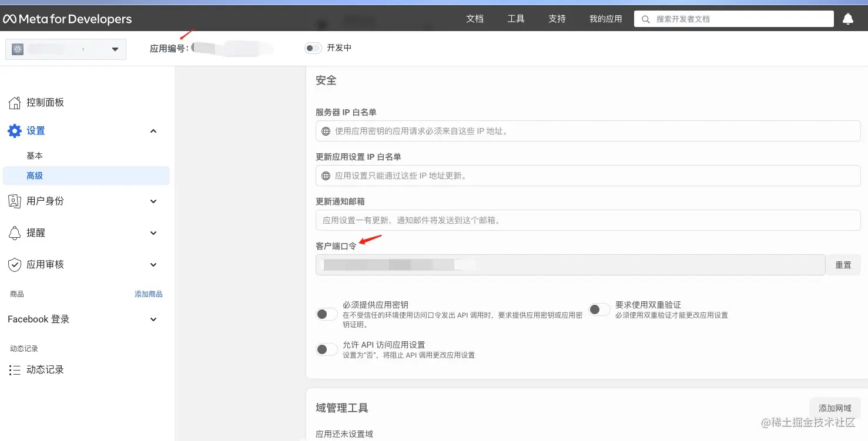This screenshot has width=868, height=441.
Task: Toggle the 开发中 app mode switch
Action: (313, 48)
